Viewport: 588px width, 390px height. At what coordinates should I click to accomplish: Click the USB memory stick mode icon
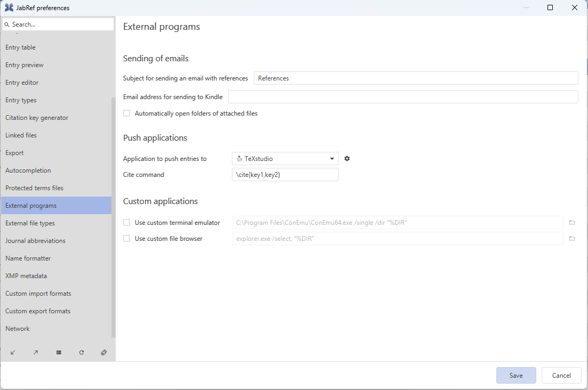[104, 353]
